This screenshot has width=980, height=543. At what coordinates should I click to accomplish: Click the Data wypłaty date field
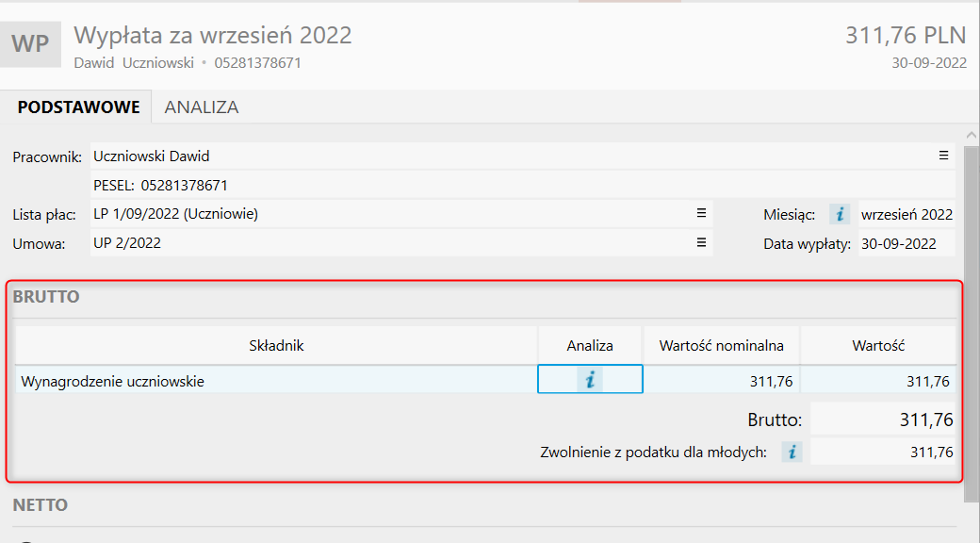click(x=906, y=243)
